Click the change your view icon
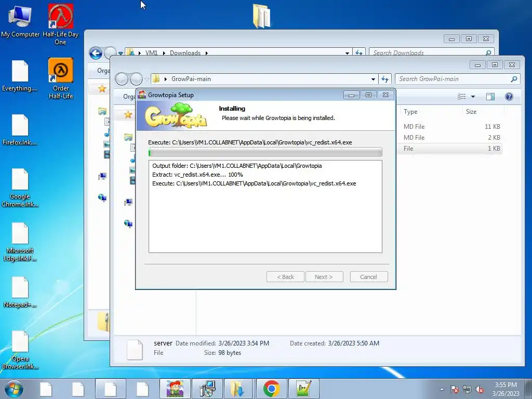Screen dimensions: 532x399 (461, 97)
